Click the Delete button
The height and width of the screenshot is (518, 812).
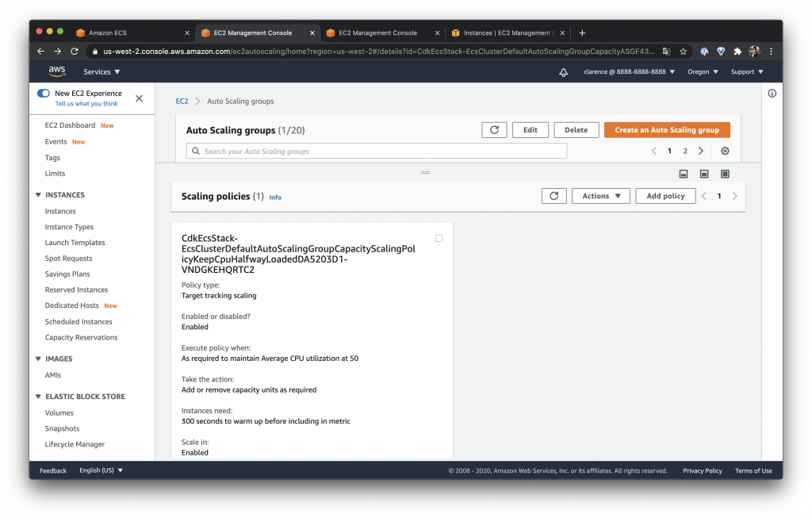point(576,130)
